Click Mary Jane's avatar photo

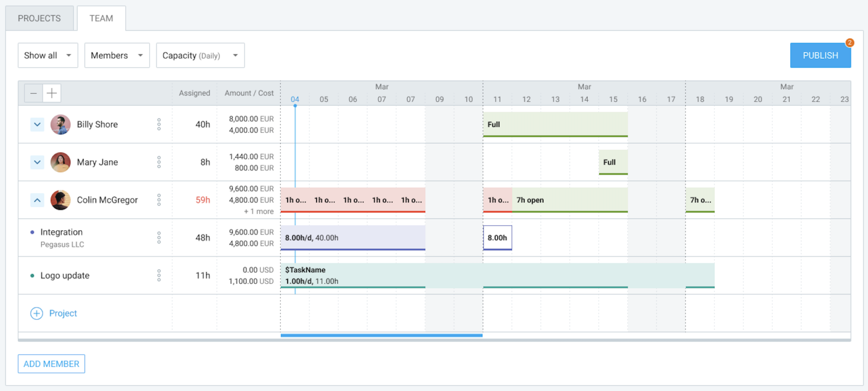(60, 162)
